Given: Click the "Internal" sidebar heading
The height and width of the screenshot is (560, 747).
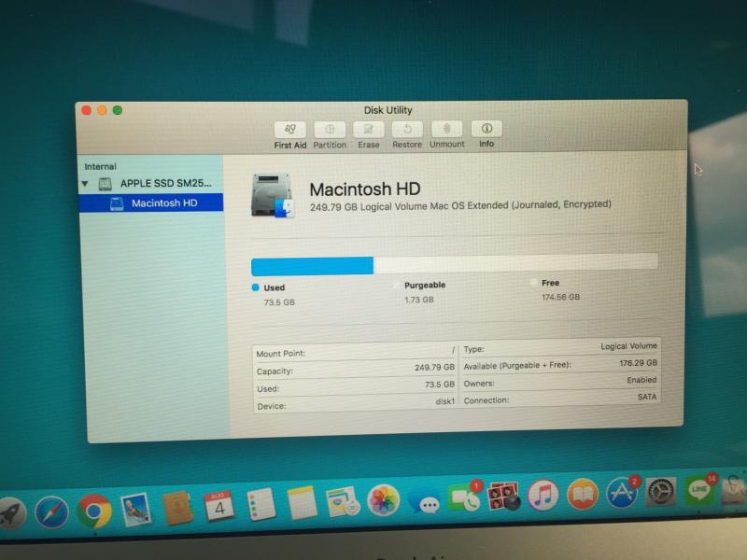Looking at the screenshot, I should click(x=100, y=167).
